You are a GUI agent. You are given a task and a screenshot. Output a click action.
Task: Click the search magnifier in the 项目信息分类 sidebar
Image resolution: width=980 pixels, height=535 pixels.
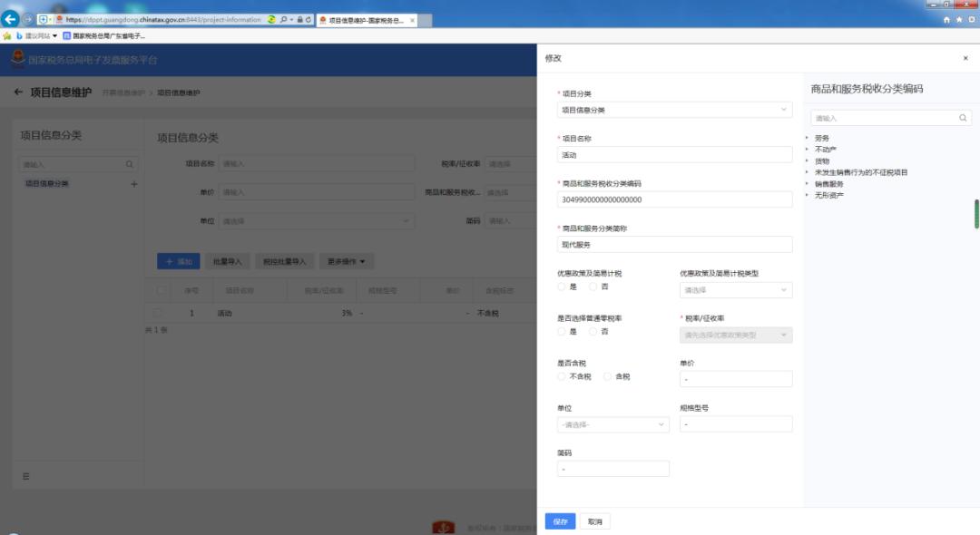(x=129, y=165)
